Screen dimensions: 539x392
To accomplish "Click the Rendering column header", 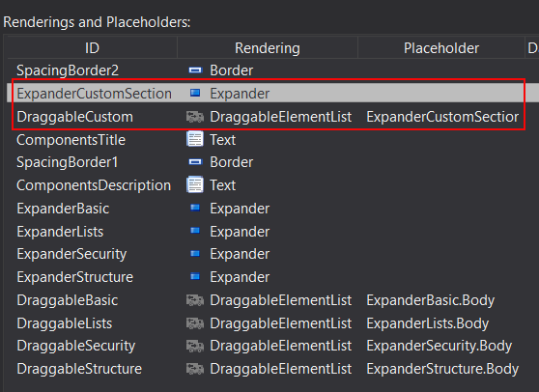I will (x=268, y=48).
